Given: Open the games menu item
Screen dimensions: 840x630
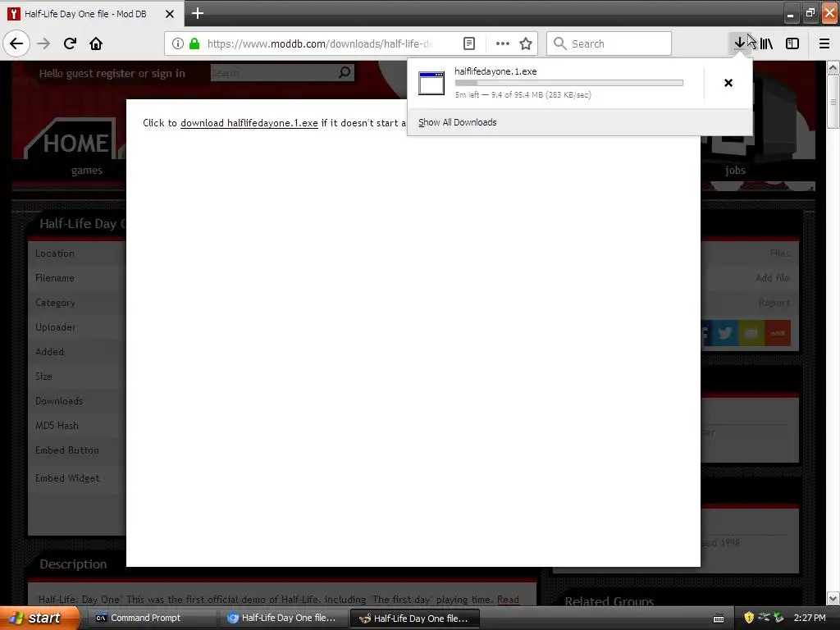Looking at the screenshot, I should click(x=87, y=171).
